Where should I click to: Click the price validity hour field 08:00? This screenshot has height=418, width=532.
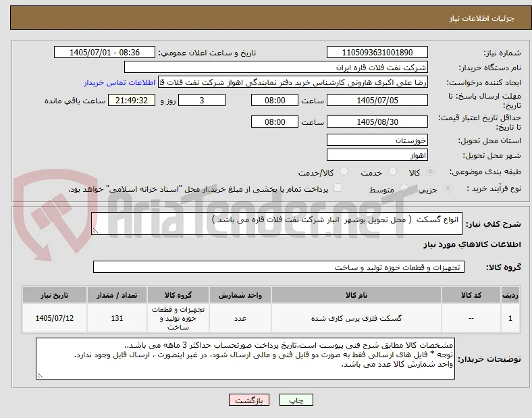click(x=275, y=122)
